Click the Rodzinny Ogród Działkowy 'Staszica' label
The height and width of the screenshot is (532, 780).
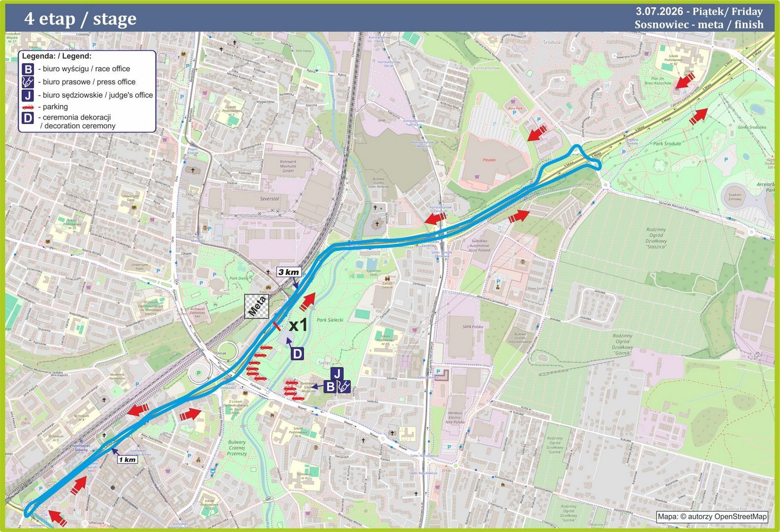pos(656,238)
